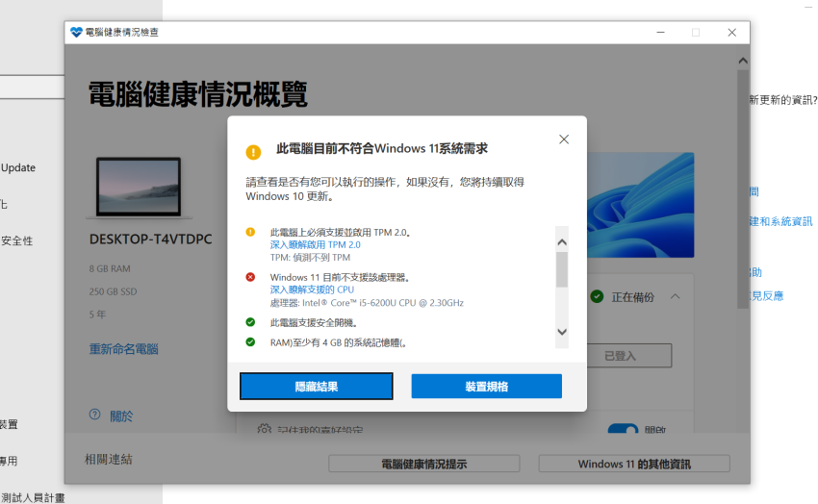This screenshot has width=818, height=504.
Task: Click yellow warning icon beside TPM 2.0 requirement
Action: click(250, 232)
